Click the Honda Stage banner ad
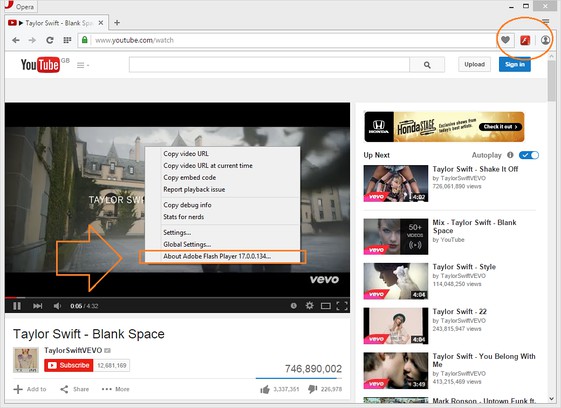This screenshot has height=408, width=561. (444, 127)
